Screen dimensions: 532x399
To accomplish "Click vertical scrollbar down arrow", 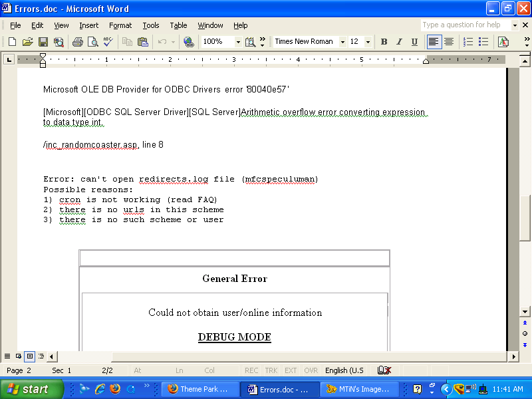I will click(x=525, y=311).
